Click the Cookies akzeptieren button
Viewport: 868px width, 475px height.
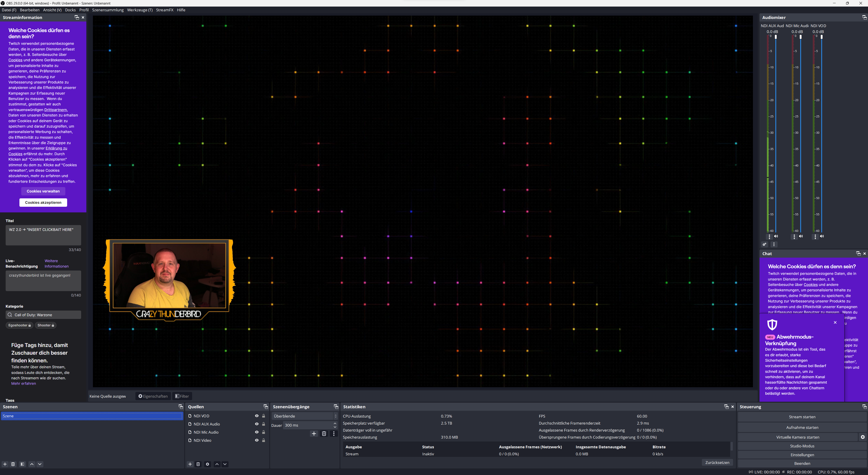pyautogui.click(x=43, y=202)
